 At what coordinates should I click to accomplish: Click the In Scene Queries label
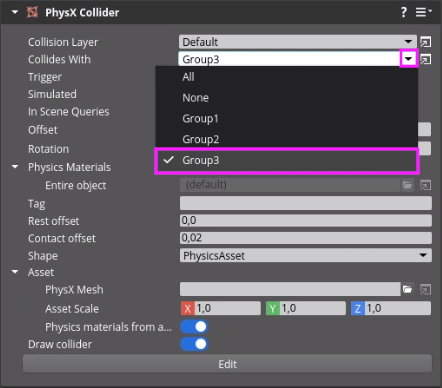[x=69, y=112]
